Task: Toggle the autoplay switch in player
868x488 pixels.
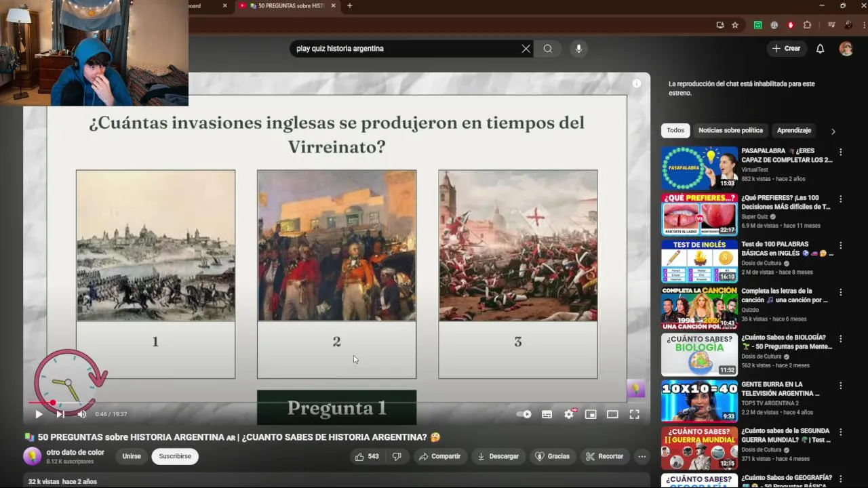Action: click(x=524, y=414)
